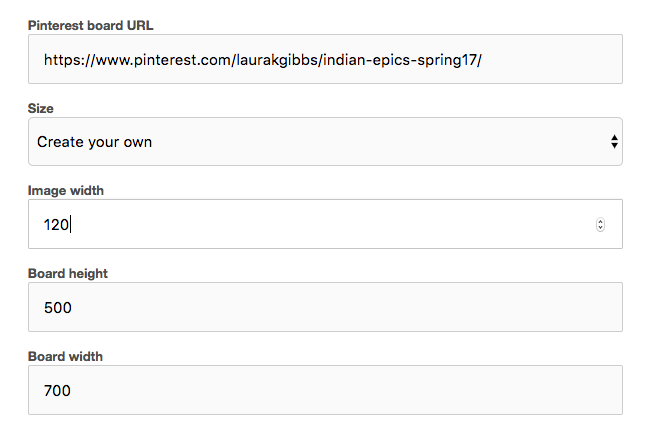Click into the Board width field
Viewport: 650px width, 428px height.
tap(325, 390)
